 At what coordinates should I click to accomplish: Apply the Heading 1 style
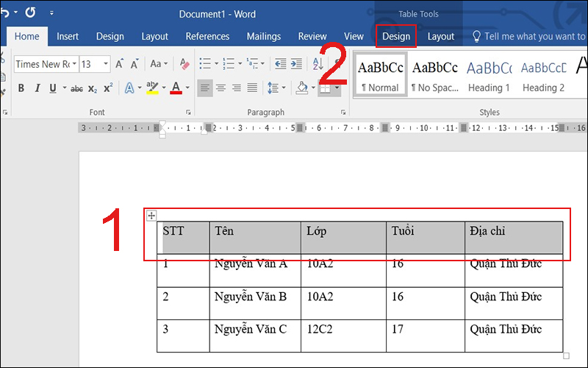point(490,75)
